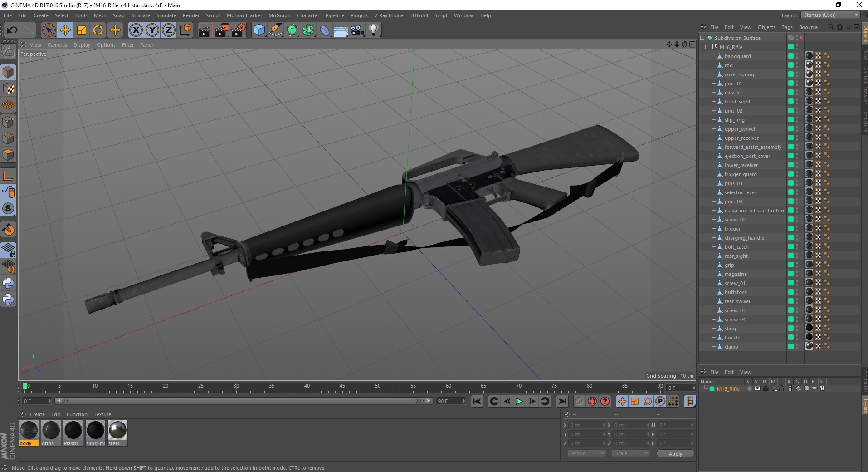The height and width of the screenshot is (472, 868).
Task: Switch to Model mode in left toolbar
Action: (x=8, y=73)
